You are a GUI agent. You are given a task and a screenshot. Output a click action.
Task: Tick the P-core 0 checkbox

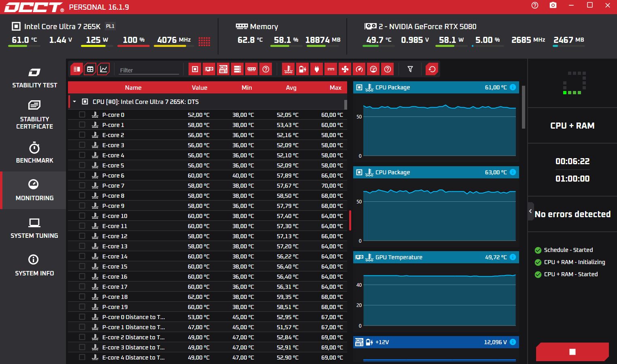tap(82, 114)
